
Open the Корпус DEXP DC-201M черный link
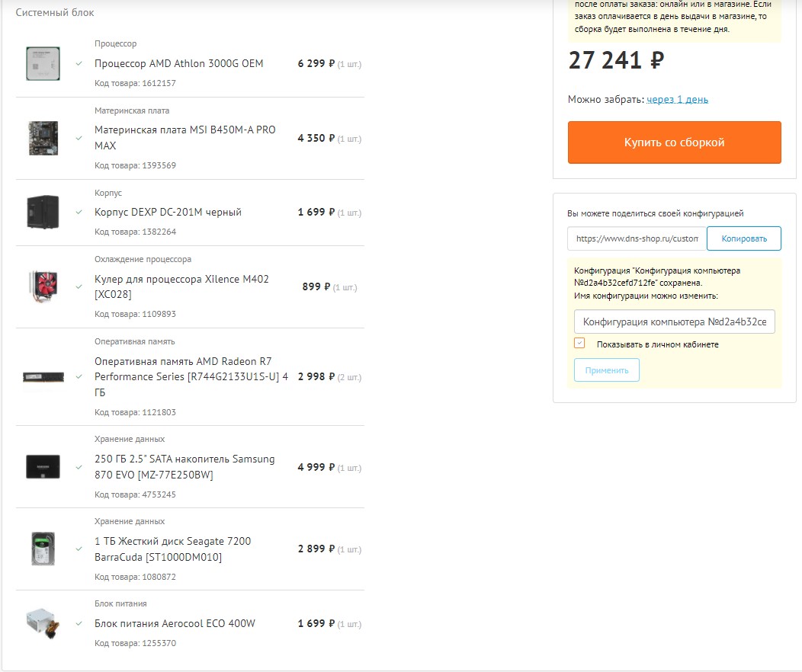168,212
